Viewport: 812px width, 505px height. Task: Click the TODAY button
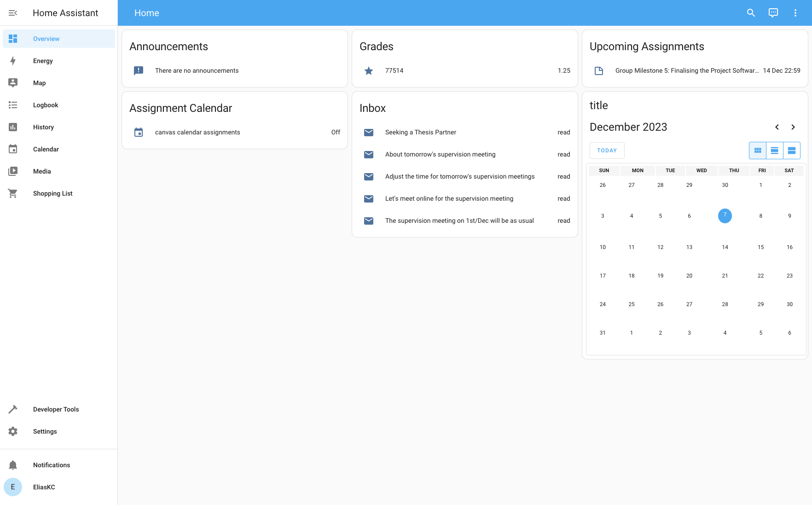click(x=607, y=151)
